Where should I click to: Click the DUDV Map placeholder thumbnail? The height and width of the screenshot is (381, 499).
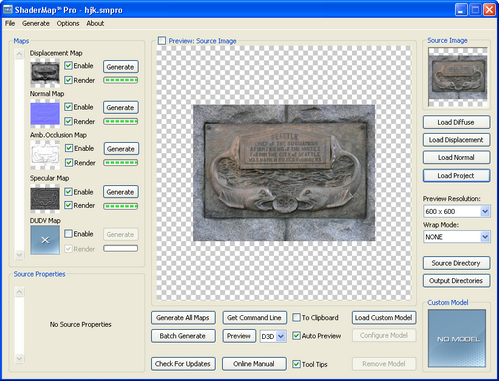(x=45, y=240)
